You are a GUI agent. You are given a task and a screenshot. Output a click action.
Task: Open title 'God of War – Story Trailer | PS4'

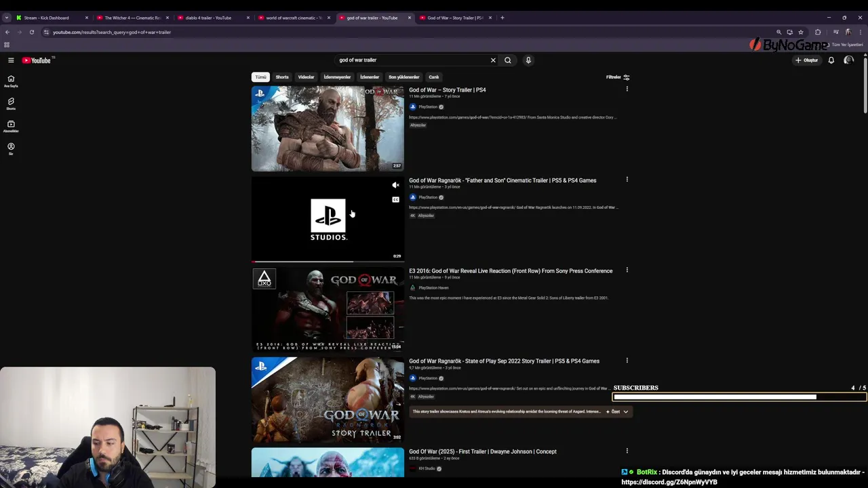(x=448, y=90)
